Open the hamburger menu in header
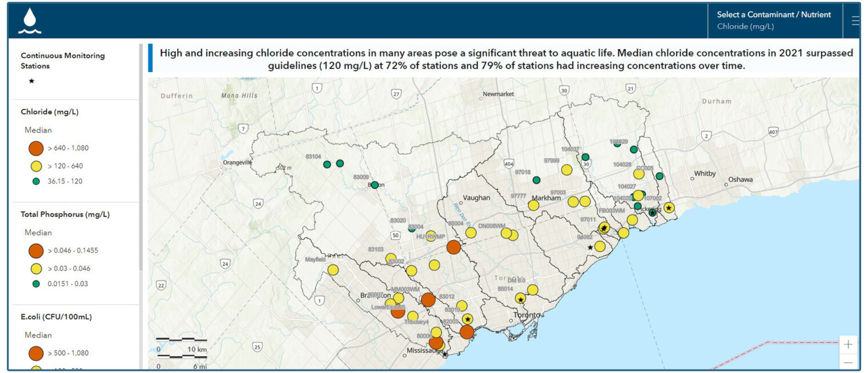Viewport: 868px width, 373px height. coord(855,21)
